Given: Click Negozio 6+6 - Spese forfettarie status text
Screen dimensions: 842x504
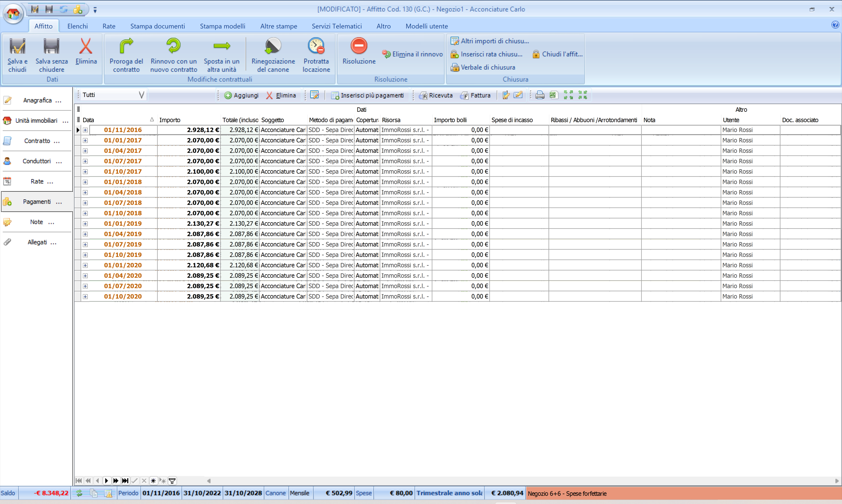Looking at the screenshot, I should pos(567,494).
